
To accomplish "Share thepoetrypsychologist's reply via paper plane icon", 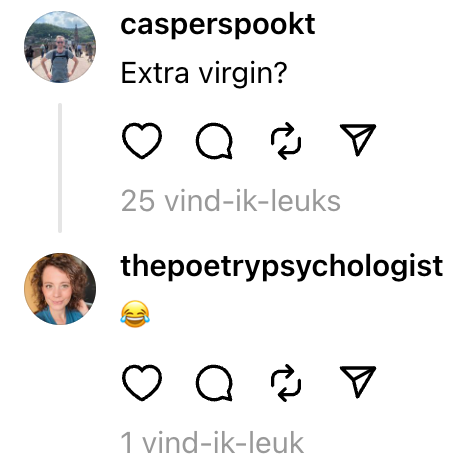I will pyautogui.click(x=358, y=382).
